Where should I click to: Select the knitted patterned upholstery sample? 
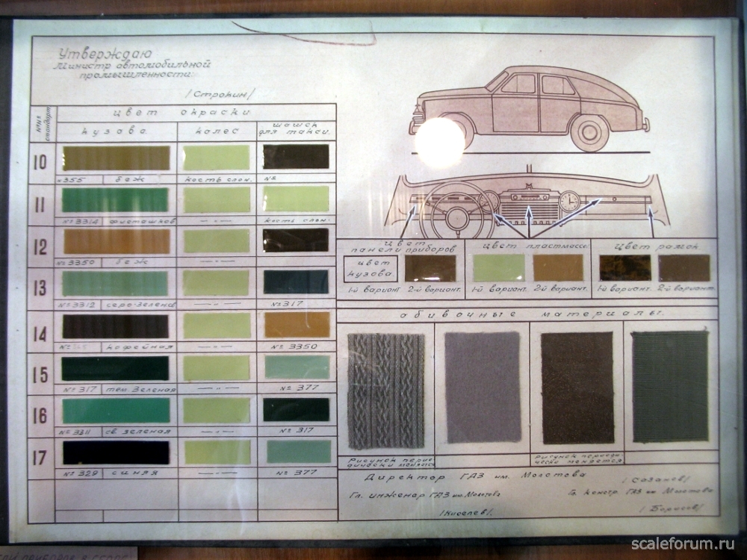click(x=386, y=391)
